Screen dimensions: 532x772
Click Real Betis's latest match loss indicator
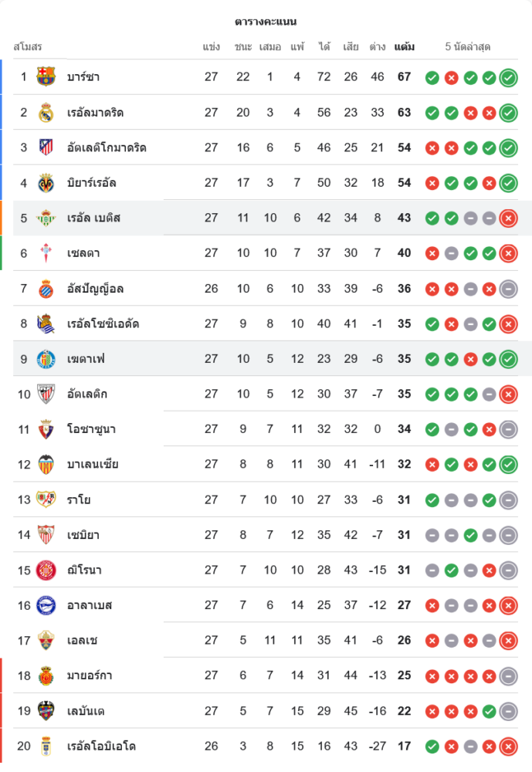(508, 218)
